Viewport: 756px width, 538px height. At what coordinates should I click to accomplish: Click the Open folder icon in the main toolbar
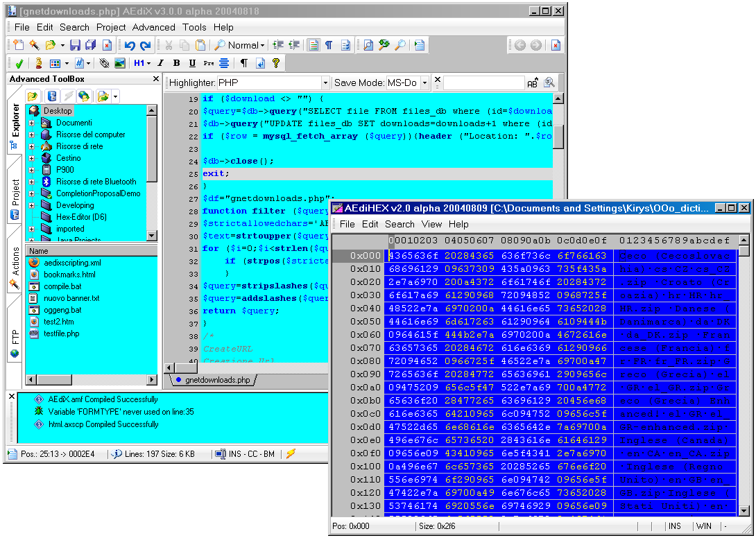[x=50, y=45]
